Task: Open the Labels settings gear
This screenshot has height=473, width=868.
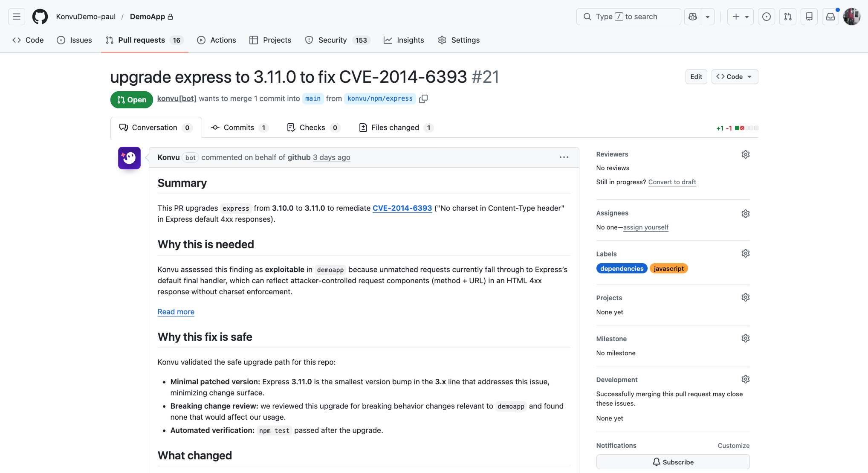Action: click(x=745, y=253)
